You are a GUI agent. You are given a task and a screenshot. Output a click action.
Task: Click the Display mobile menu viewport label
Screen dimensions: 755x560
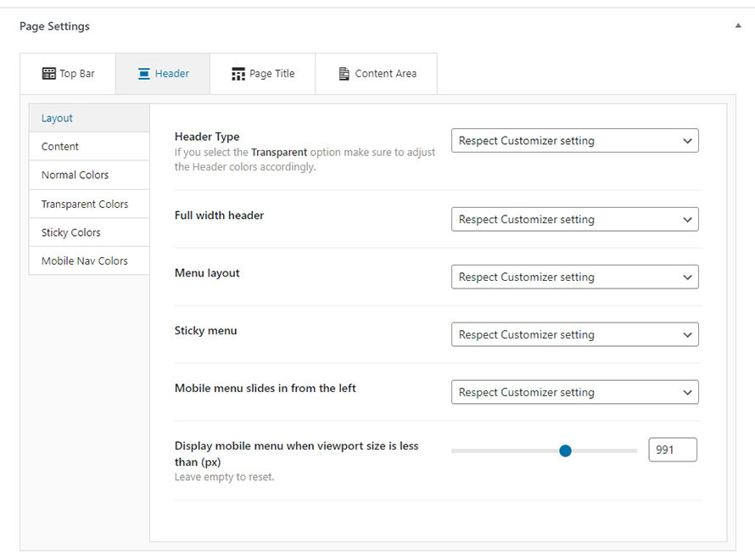(297, 454)
